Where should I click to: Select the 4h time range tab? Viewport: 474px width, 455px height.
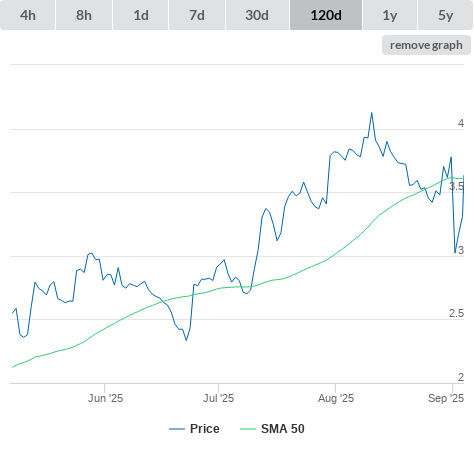tap(28, 15)
